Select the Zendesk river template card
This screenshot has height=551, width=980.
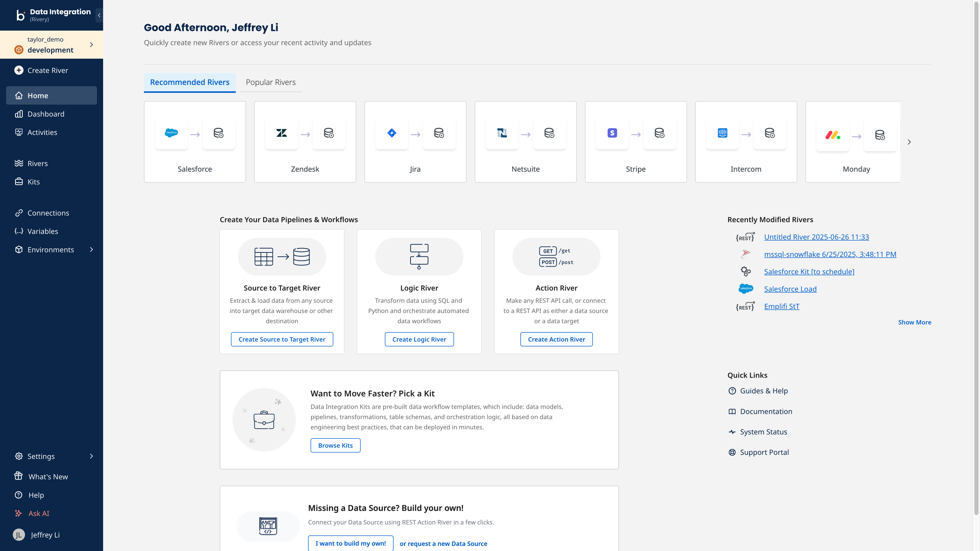click(x=305, y=142)
